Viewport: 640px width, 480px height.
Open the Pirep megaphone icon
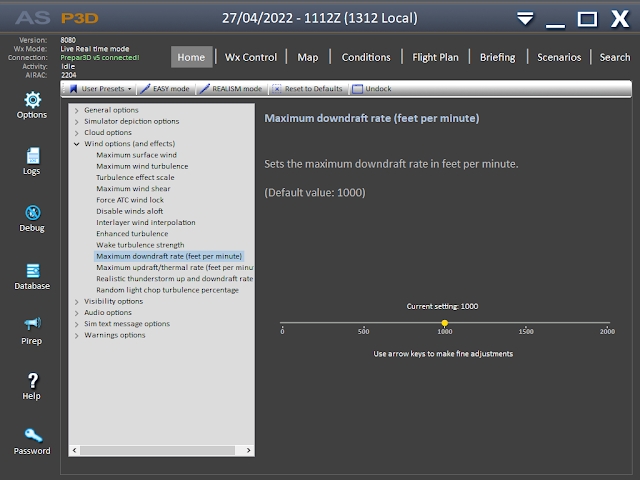coord(32,324)
